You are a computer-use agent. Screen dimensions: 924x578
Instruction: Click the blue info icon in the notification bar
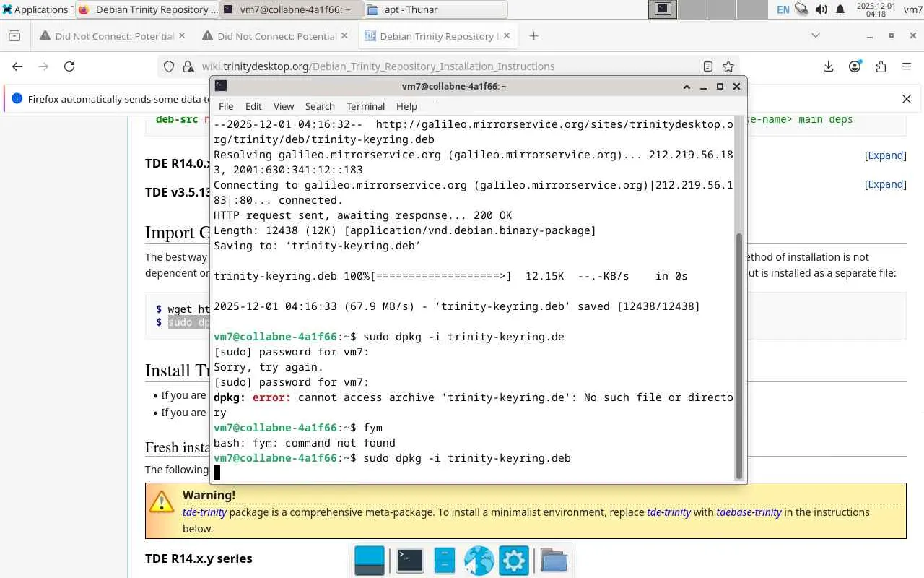(17, 99)
